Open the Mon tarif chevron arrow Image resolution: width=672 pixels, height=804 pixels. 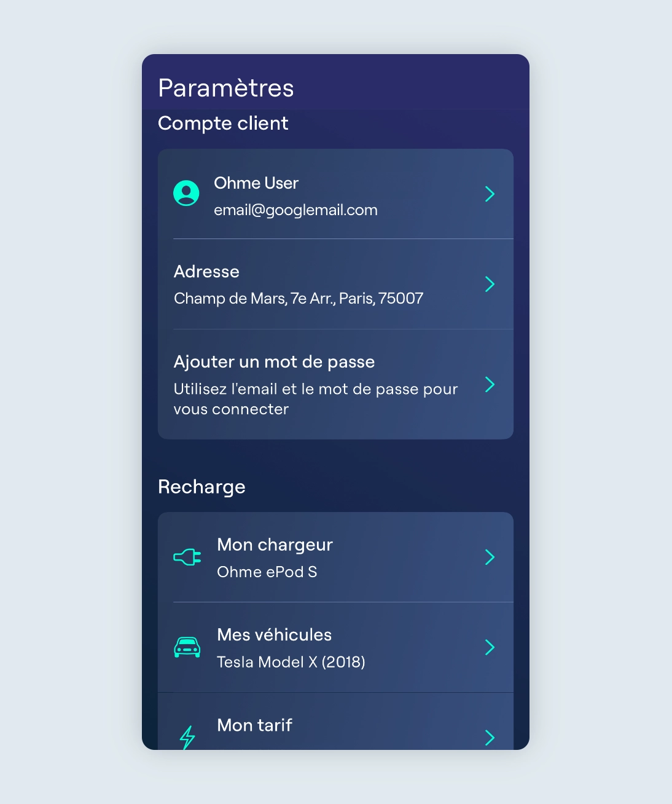coord(490,737)
